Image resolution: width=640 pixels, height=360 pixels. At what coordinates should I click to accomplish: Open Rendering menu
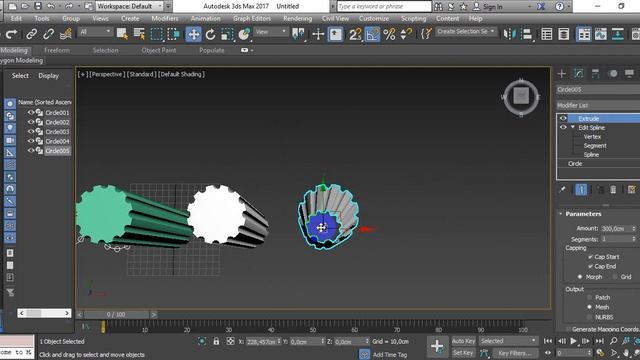click(x=298, y=18)
